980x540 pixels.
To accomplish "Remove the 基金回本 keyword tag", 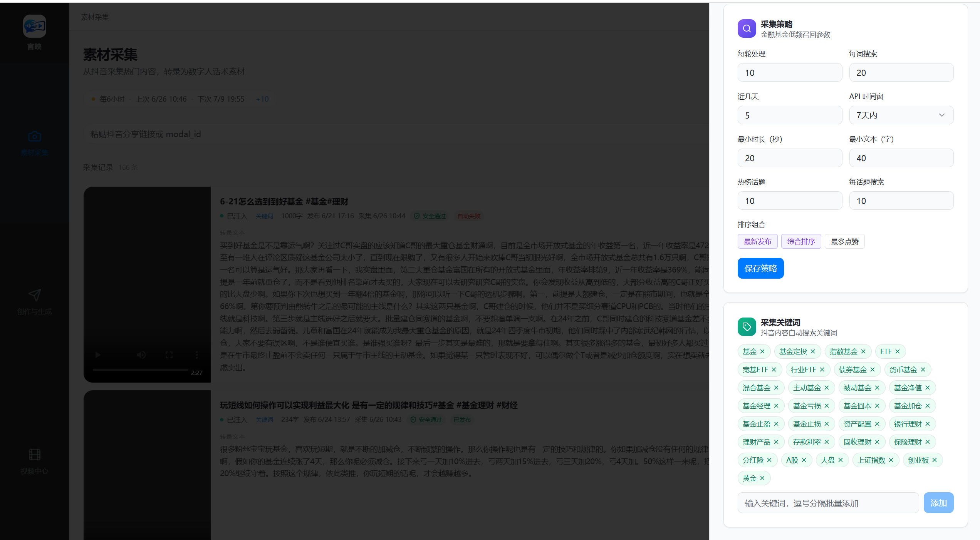I will (877, 406).
